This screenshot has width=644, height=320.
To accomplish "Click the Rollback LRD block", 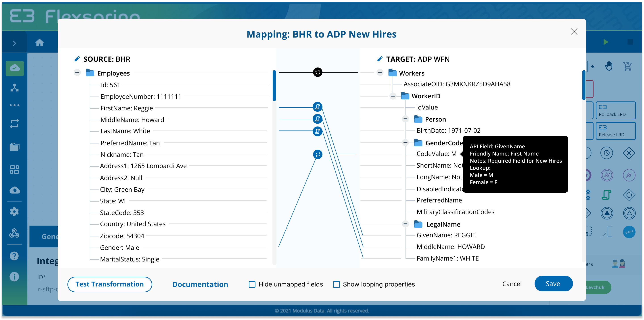I will tap(616, 110).
